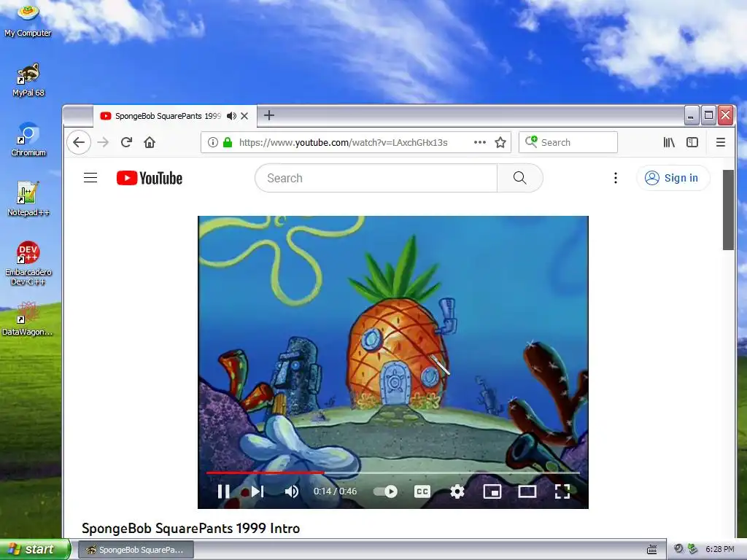The image size is (747, 560).
Task: Select the SpongeBob SquarePants 1999 tab
Action: 168,116
